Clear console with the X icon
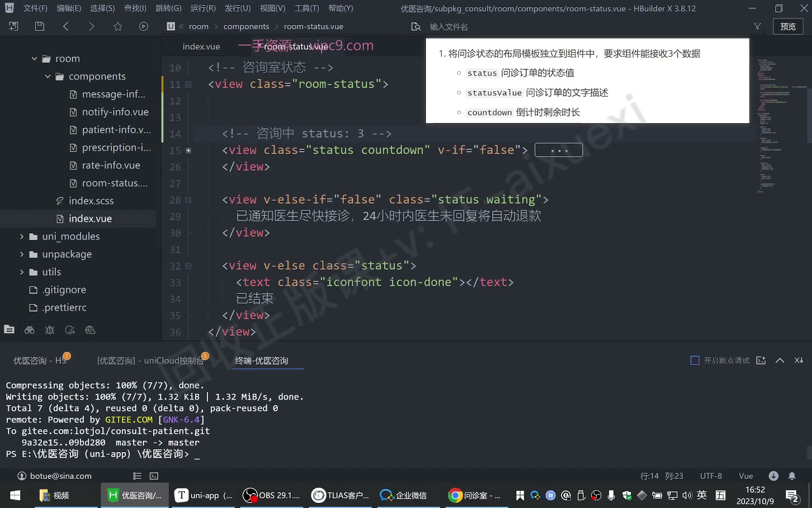The height and width of the screenshot is (508, 812). (x=799, y=360)
